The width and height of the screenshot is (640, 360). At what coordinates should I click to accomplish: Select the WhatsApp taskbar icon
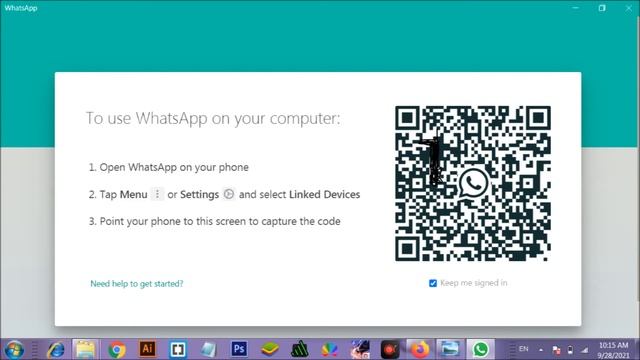[480, 350]
